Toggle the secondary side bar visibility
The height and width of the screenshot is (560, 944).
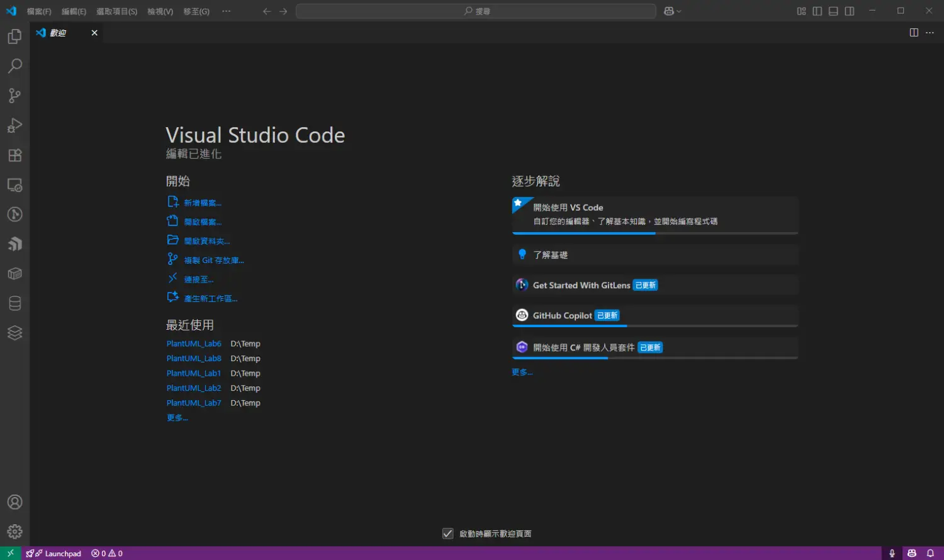[x=850, y=11]
